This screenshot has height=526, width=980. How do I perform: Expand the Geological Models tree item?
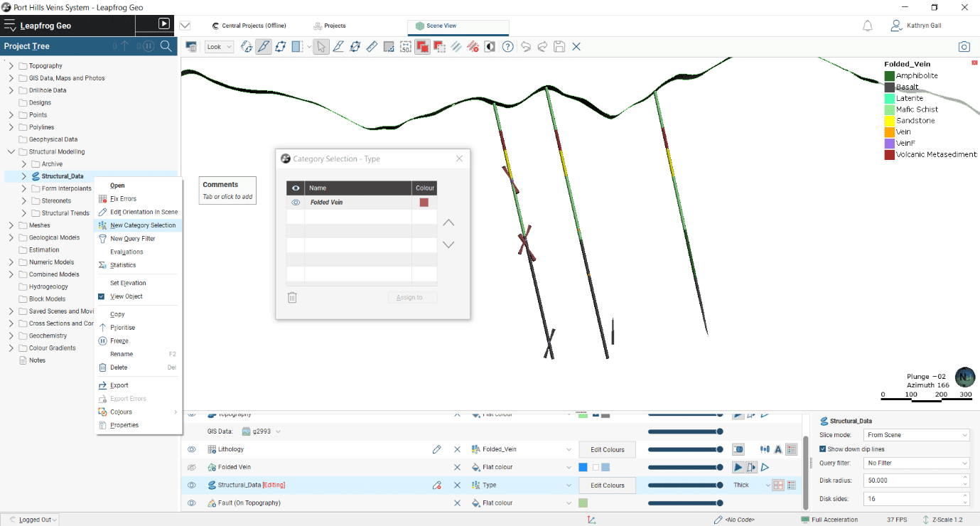click(x=11, y=237)
